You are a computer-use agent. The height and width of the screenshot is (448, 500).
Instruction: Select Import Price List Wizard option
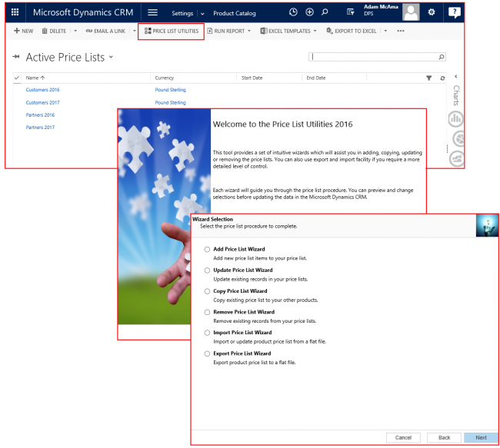coord(207,333)
